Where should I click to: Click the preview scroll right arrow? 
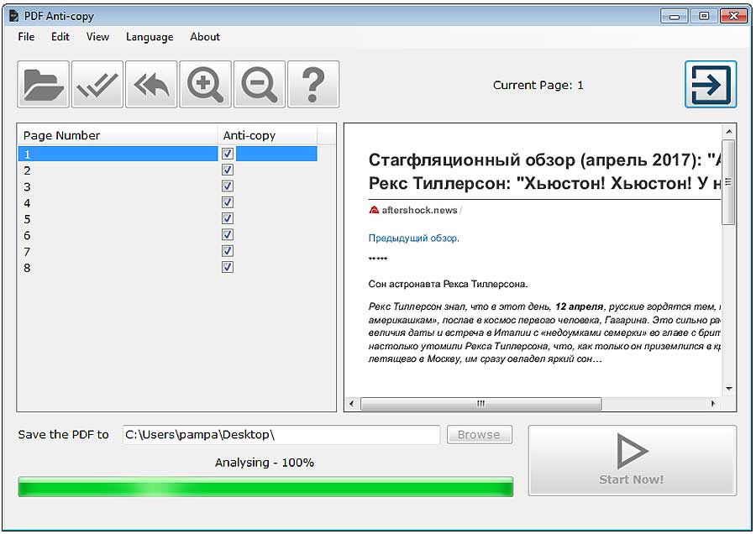click(x=713, y=403)
